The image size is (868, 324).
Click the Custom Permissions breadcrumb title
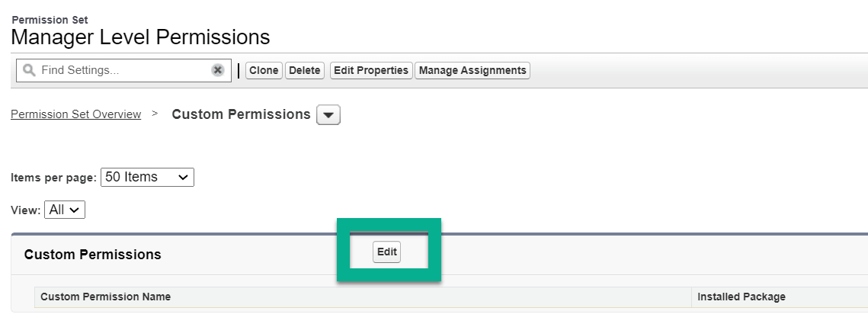point(241,114)
